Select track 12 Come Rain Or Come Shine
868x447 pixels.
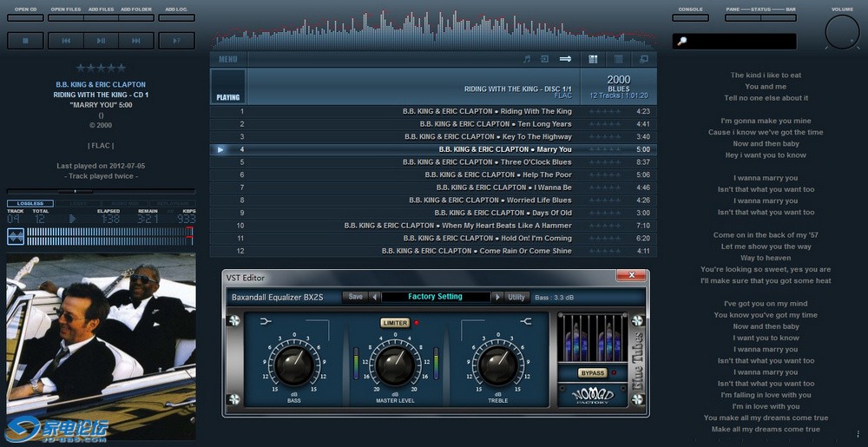pyautogui.click(x=433, y=251)
